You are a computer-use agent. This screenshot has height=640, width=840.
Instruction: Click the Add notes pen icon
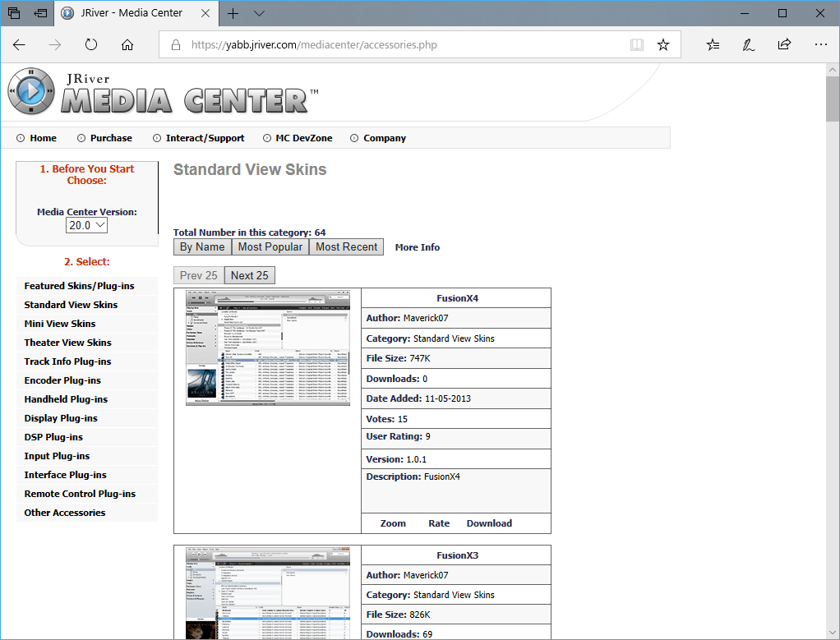[749, 45]
